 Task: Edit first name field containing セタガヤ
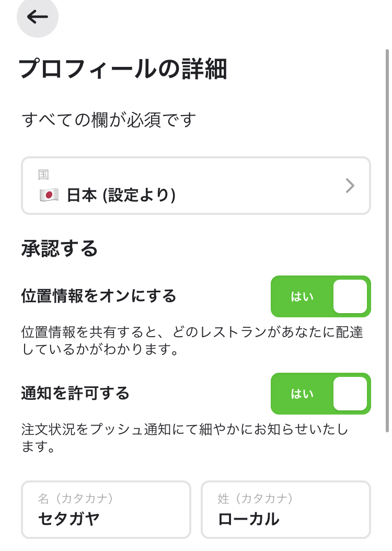coord(106,510)
